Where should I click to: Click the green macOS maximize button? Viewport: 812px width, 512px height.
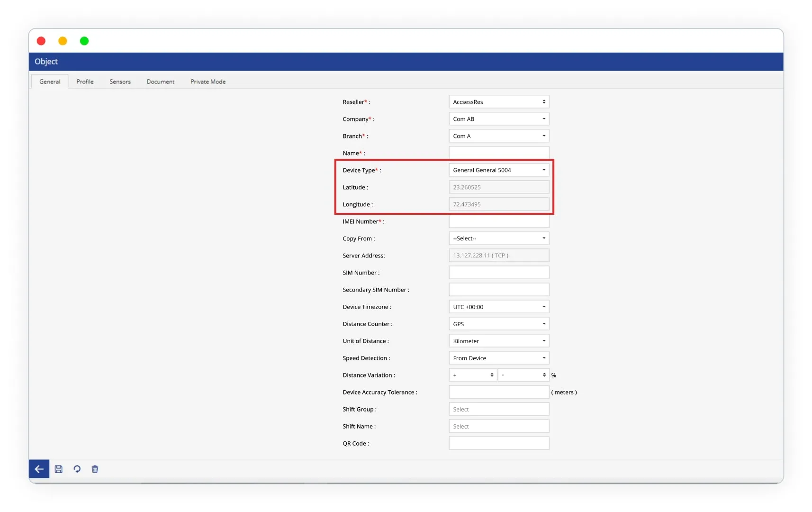click(84, 41)
